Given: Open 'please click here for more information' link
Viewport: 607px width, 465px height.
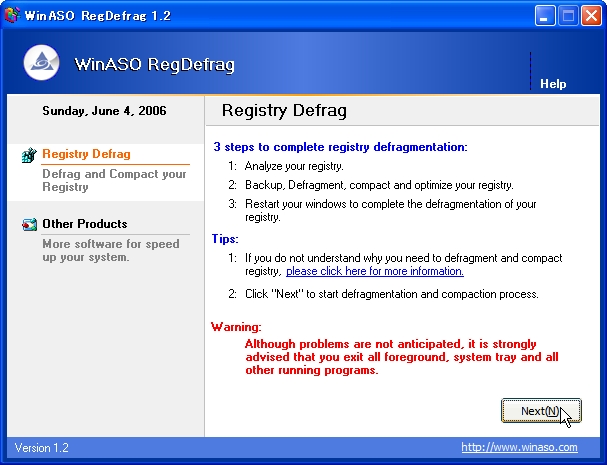Looking at the screenshot, I should (x=375, y=271).
